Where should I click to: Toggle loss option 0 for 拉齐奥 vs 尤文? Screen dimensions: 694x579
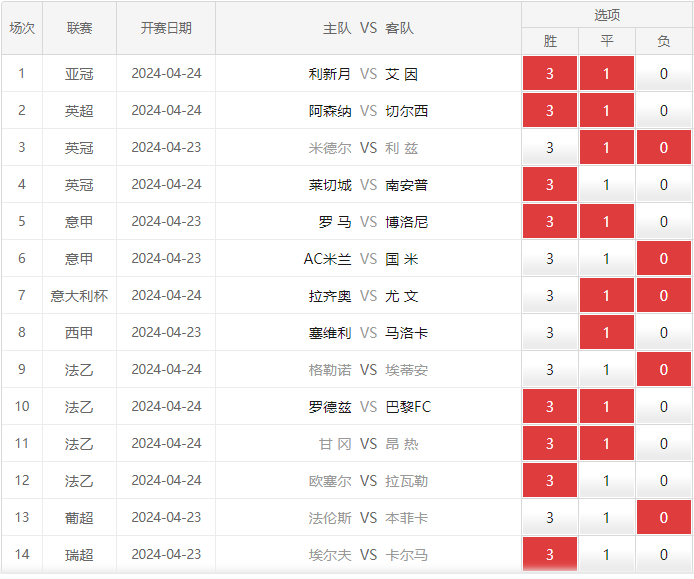point(664,295)
